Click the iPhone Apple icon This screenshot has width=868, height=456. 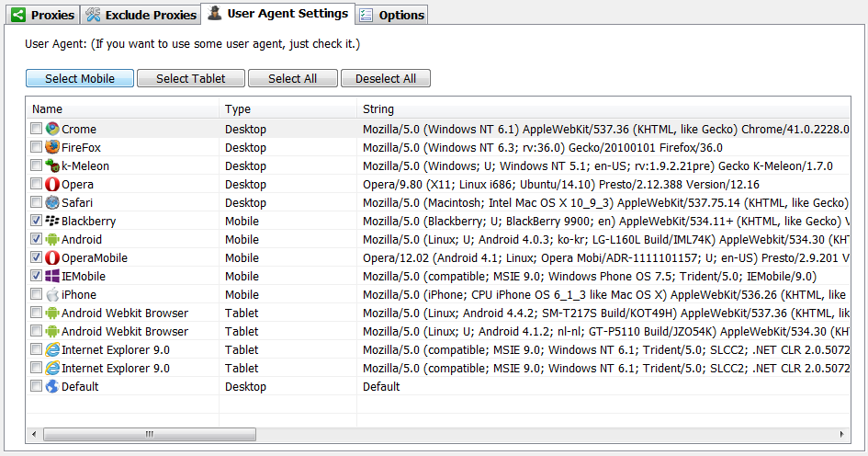pyautogui.click(x=52, y=294)
